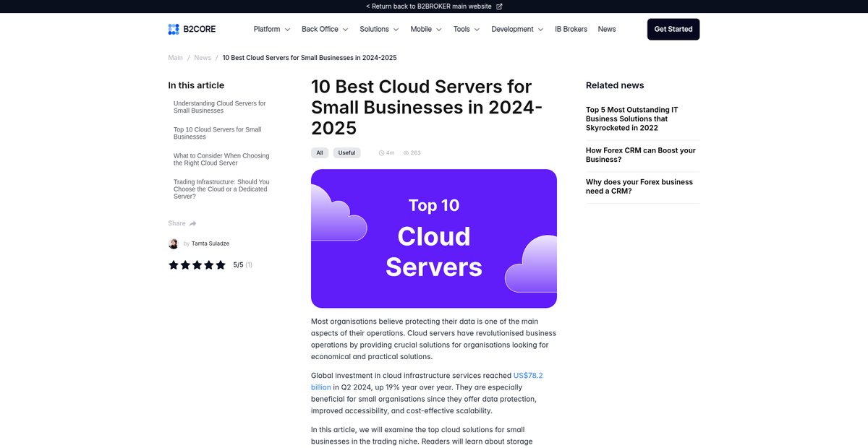Open the News nav item
Viewport: 868px width, 448px height.
pos(607,29)
